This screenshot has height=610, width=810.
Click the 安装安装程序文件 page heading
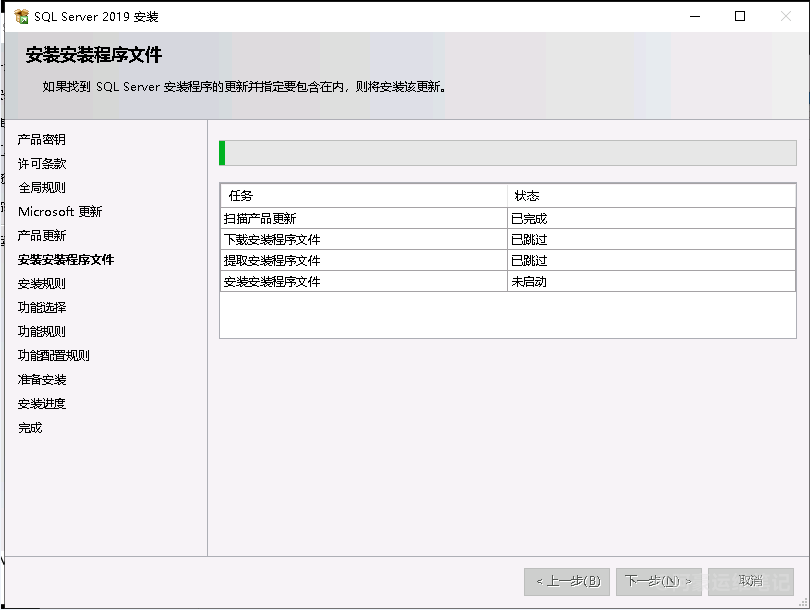pyautogui.click(x=94, y=55)
